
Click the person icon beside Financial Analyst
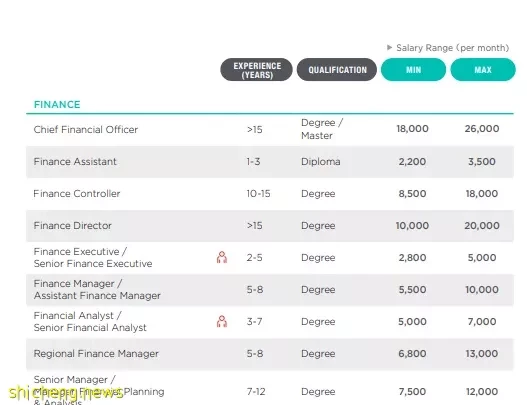[222, 322]
